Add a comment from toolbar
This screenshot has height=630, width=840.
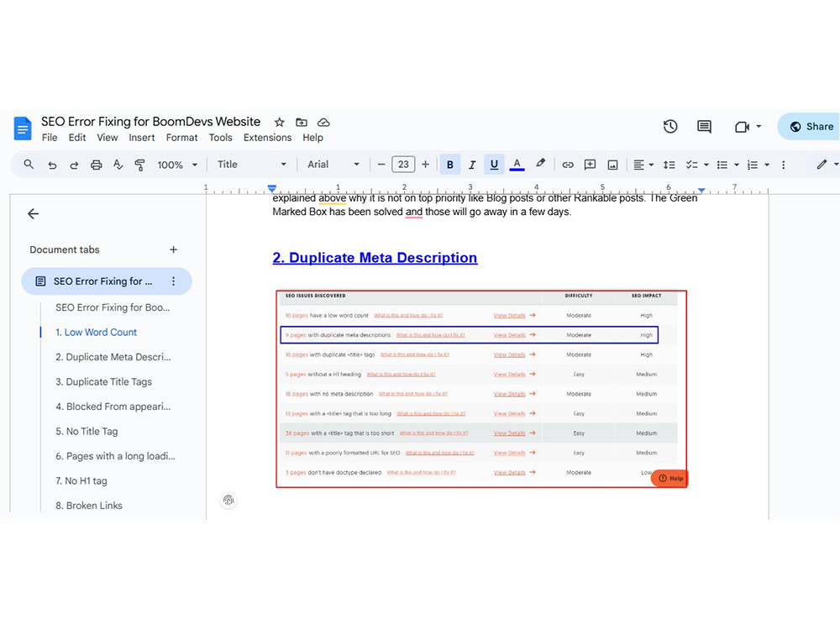pos(590,165)
